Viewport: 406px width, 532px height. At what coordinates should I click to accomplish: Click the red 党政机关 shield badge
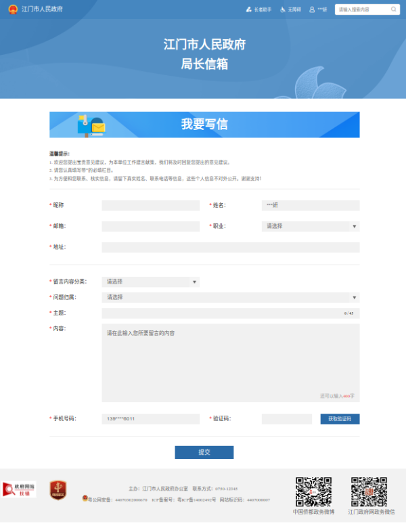[58, 489]
